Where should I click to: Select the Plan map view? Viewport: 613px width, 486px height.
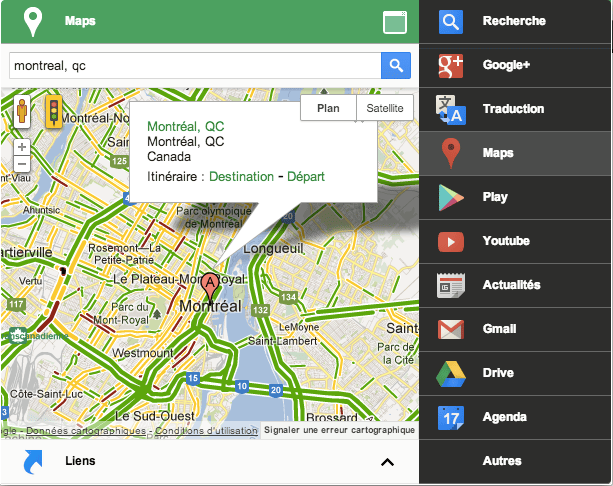[328, 108]
